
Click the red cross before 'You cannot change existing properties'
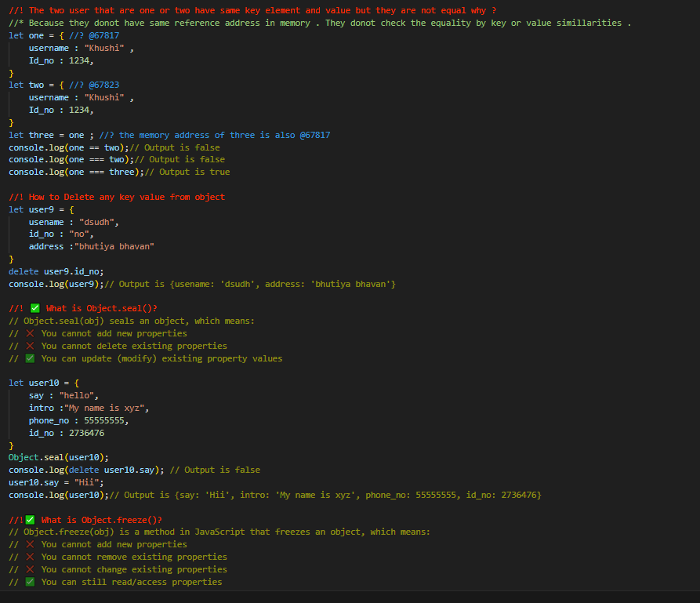click(30, 569)
